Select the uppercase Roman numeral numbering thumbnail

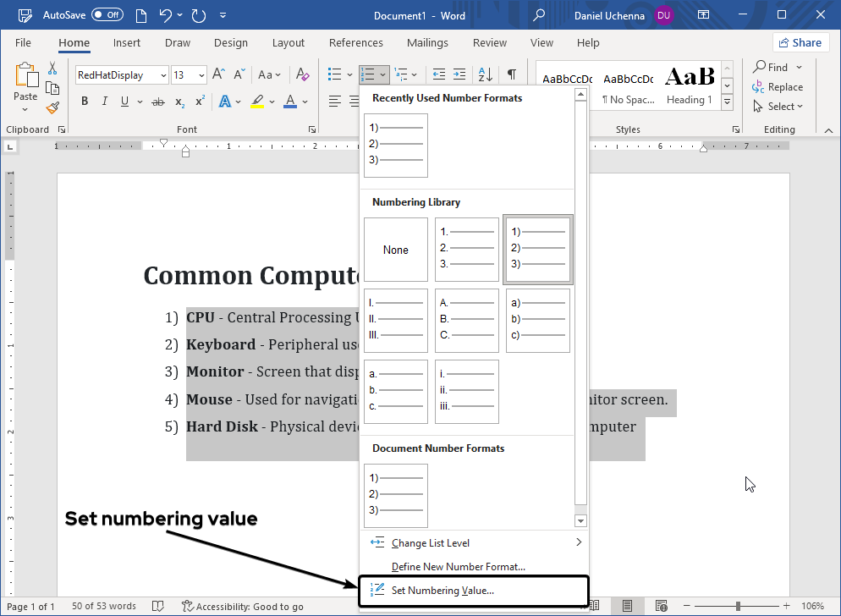tap(395, 321)
